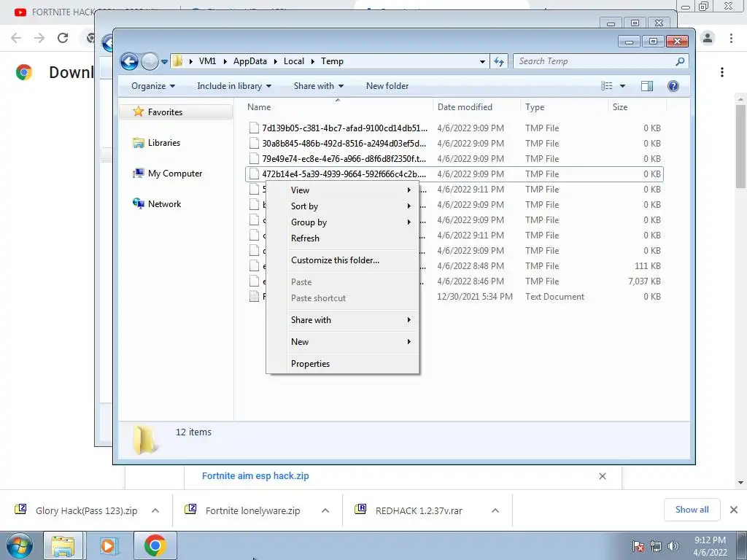Expand the address bar history dropdown
The image size is (747, 560).
[x=482, y=61]
